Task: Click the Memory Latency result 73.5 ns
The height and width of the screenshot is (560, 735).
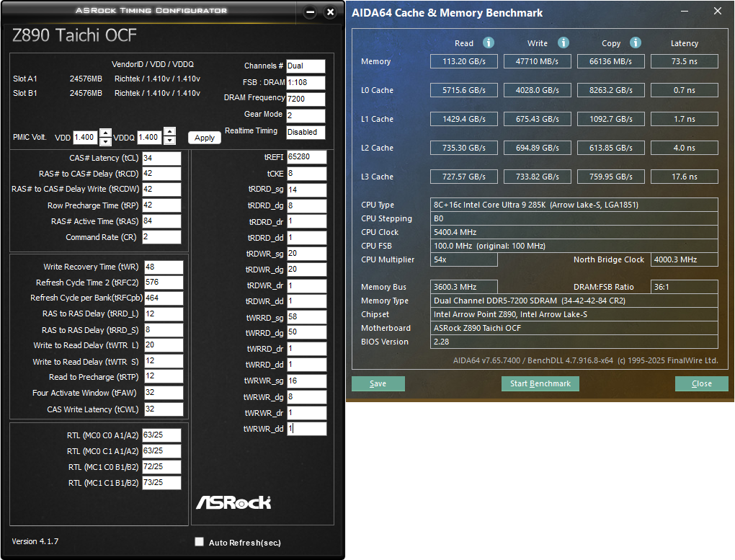Action: (685, 61)
